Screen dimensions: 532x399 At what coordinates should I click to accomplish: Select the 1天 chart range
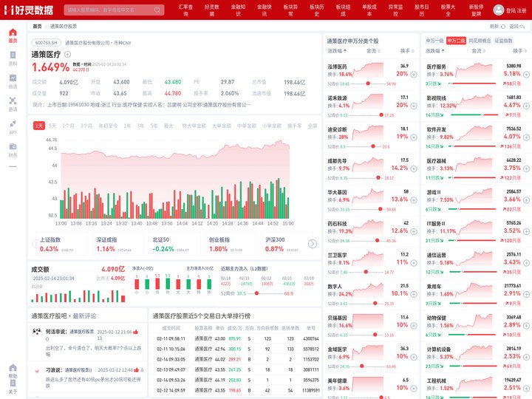[39, 126]
